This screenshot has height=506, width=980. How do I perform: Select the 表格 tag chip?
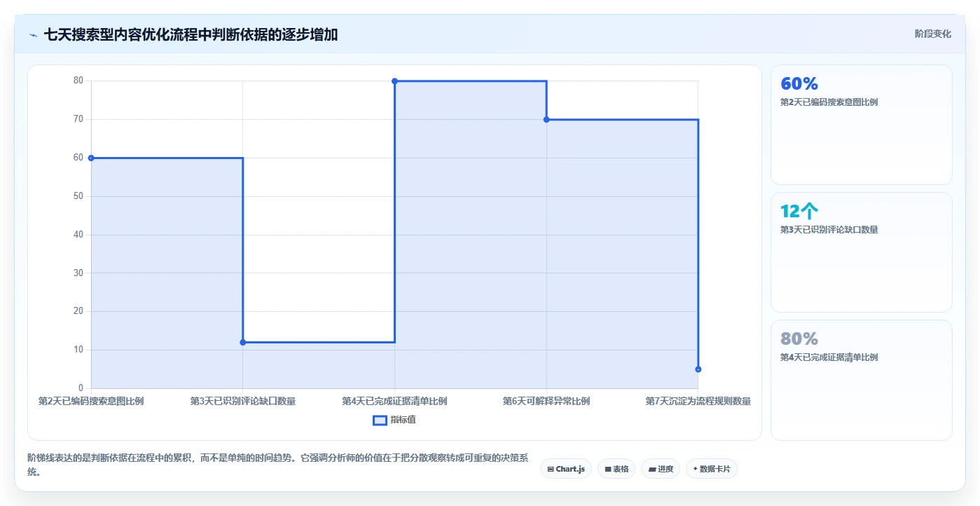[x=616, y=469]
